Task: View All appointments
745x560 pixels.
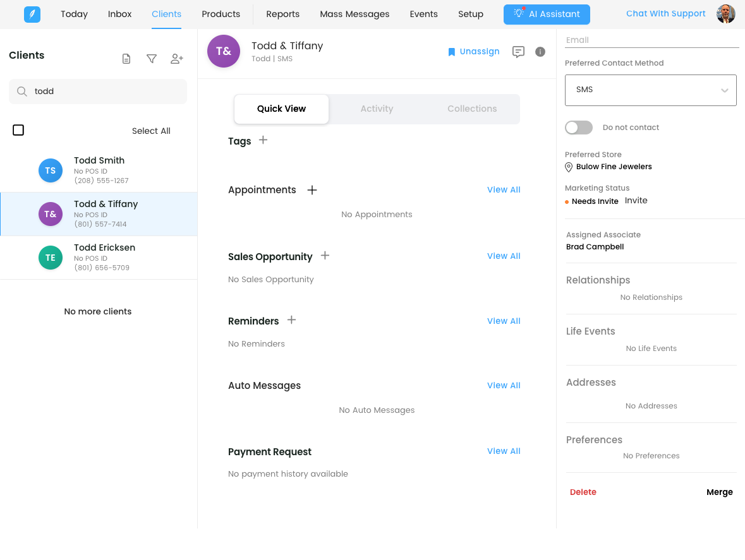Action: 504,190
